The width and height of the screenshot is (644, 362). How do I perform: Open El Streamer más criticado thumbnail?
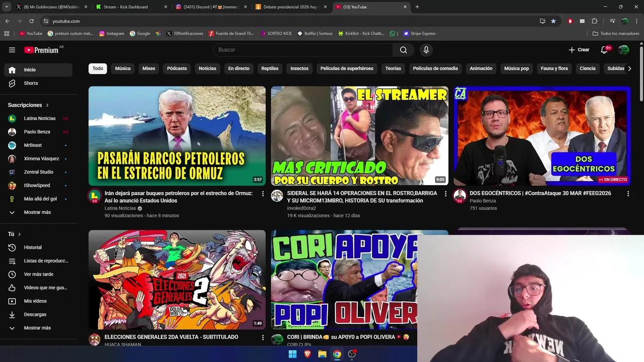click(360, 136)
